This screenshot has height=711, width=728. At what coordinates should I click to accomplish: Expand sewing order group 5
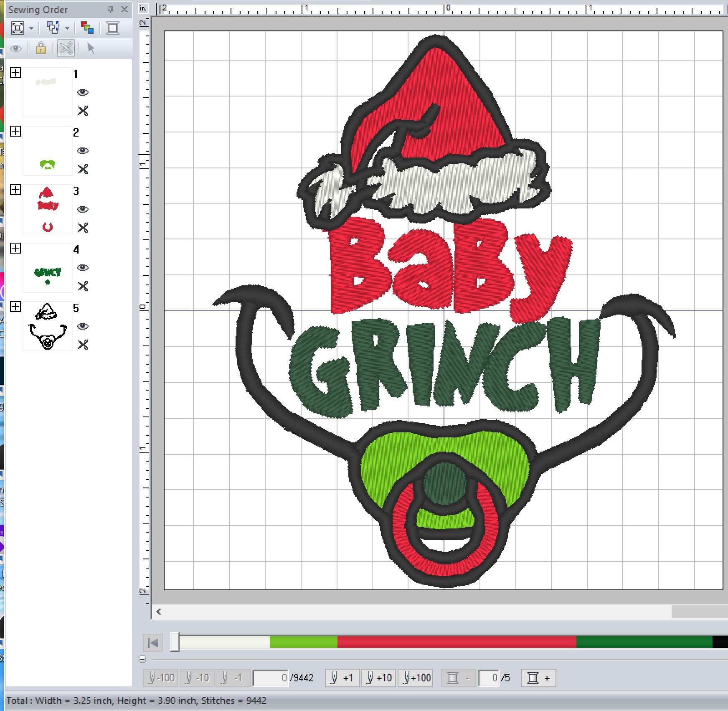point(15,307)
